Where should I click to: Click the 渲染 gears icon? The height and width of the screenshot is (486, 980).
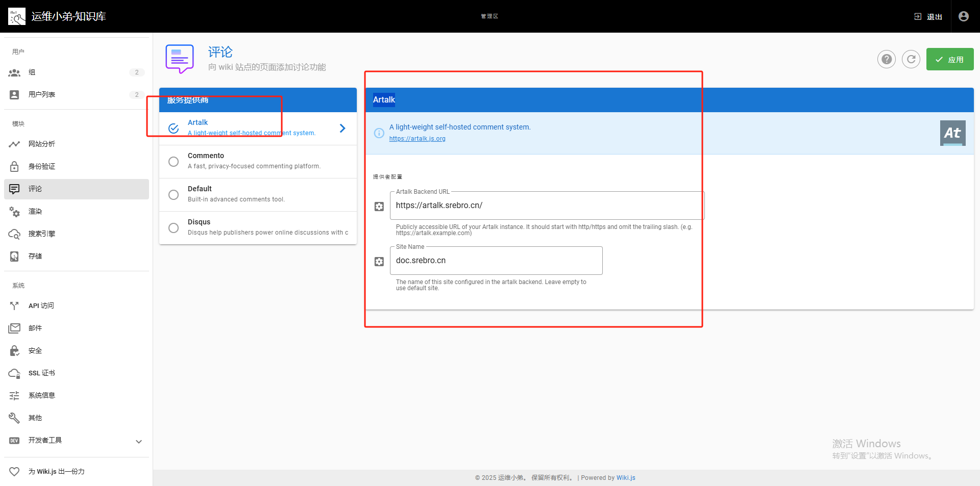(x=14, y=212)
